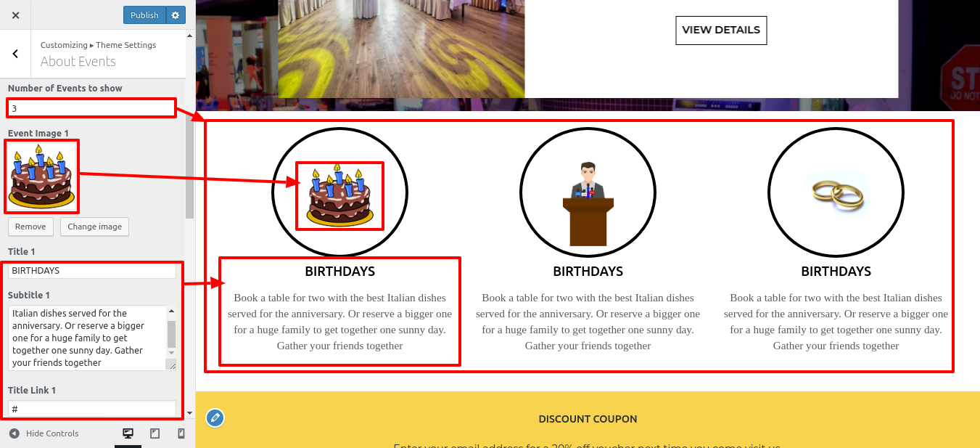Image resolution: width=980 pixels, height=448 pixels.
Task: Go back using the left chevron arrow
Action: [x=15, y=54]
